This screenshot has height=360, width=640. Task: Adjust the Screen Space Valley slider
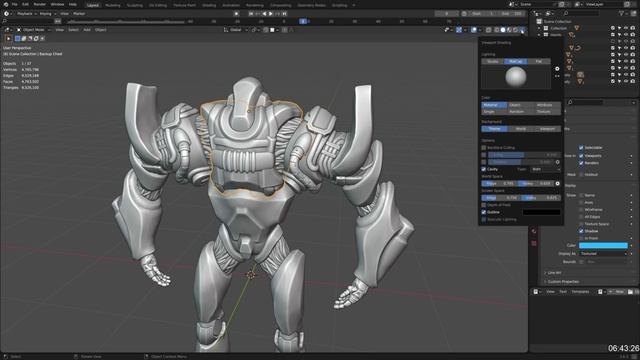[541, 198]
